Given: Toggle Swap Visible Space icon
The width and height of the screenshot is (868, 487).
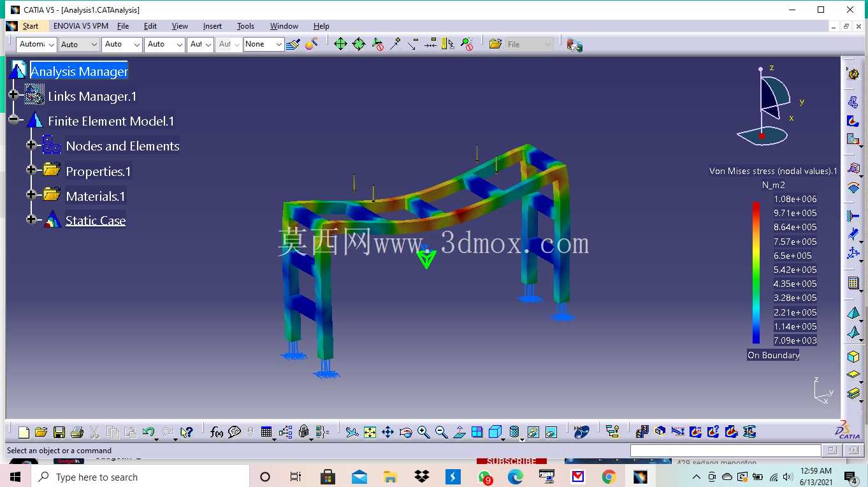Looking at the screenshot, I should (x=551, y=432).
